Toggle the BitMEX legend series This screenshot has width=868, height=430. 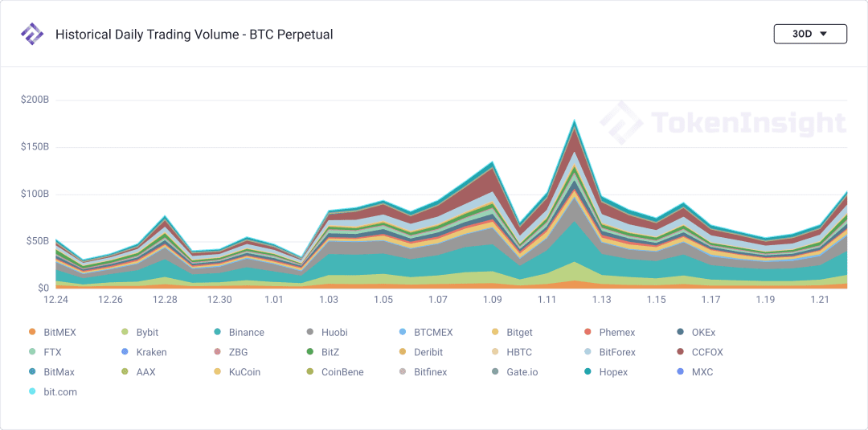[x=52, y=333]
